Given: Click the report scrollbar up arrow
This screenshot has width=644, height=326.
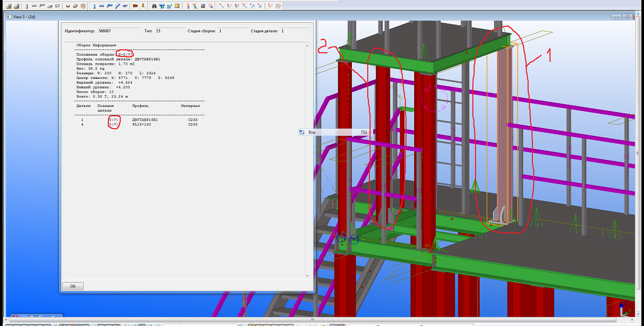Looking at the screenshot, I should 307,46.
